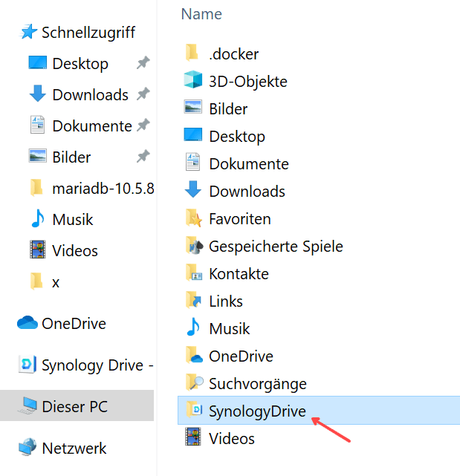Open Schnellzugriff in navigation pane
The image size is (460, 476).
(x=88, y=32)
